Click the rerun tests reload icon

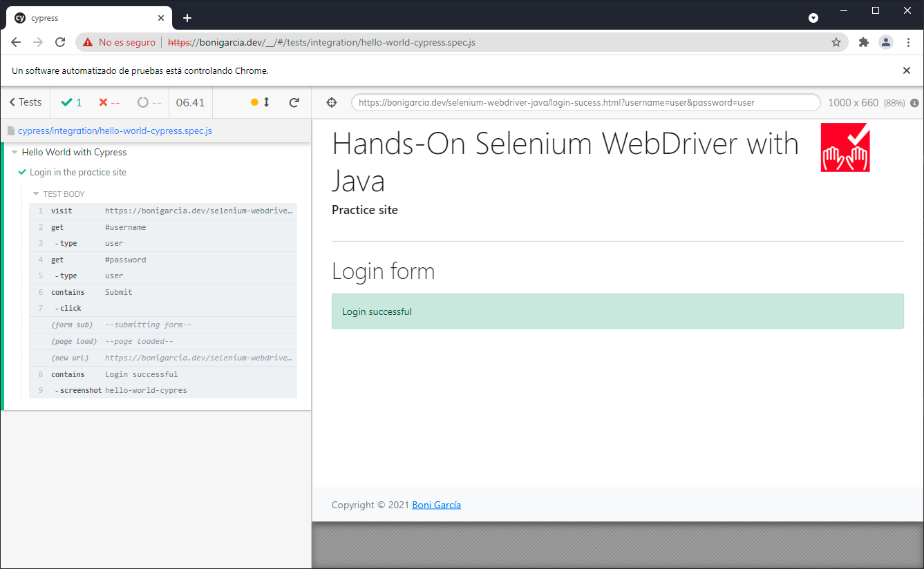[294, 102]
